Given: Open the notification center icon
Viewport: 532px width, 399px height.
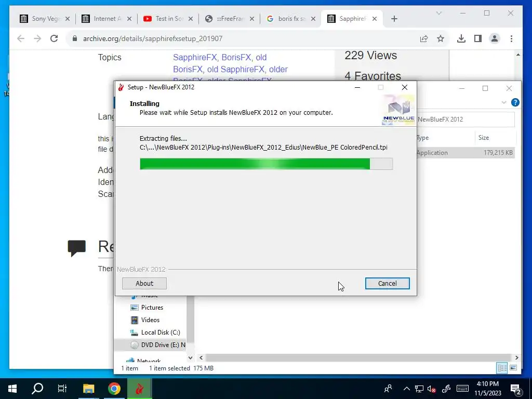Looking at the screenshot, I should [x=516, y=389].
